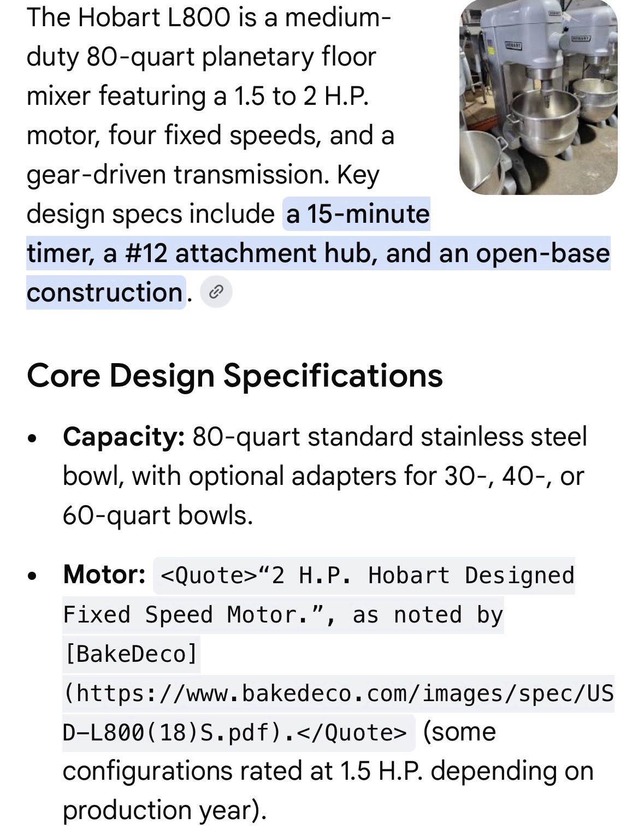This screenshot has width=644, height=830.
Task: Open the Hobart mixer thumbnail image
Action: point(538,97)
